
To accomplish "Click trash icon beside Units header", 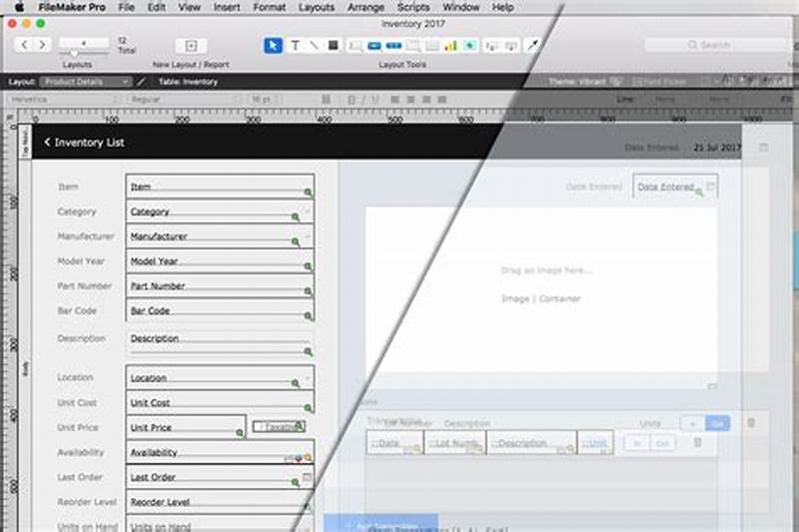I will coord(751,422).
